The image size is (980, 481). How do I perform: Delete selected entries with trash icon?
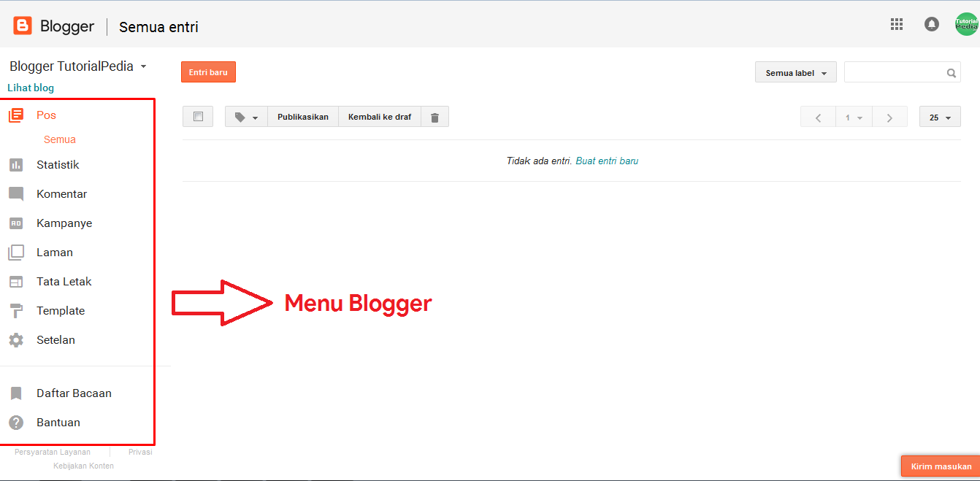coord(435,117)
